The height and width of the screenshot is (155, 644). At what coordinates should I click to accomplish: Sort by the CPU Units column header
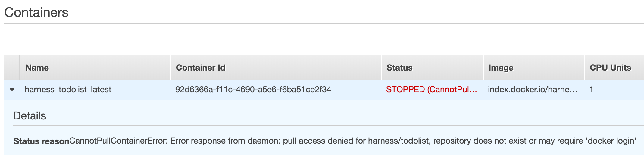610,68
